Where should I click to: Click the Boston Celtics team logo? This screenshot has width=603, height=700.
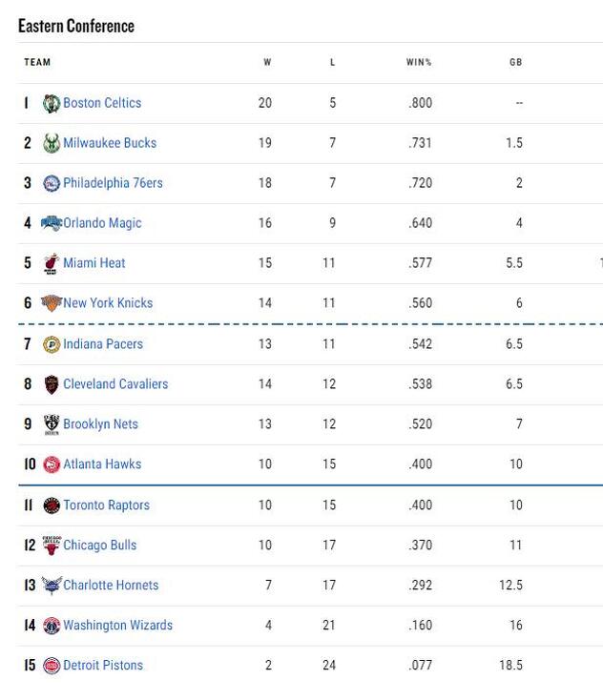click(52, 103)
